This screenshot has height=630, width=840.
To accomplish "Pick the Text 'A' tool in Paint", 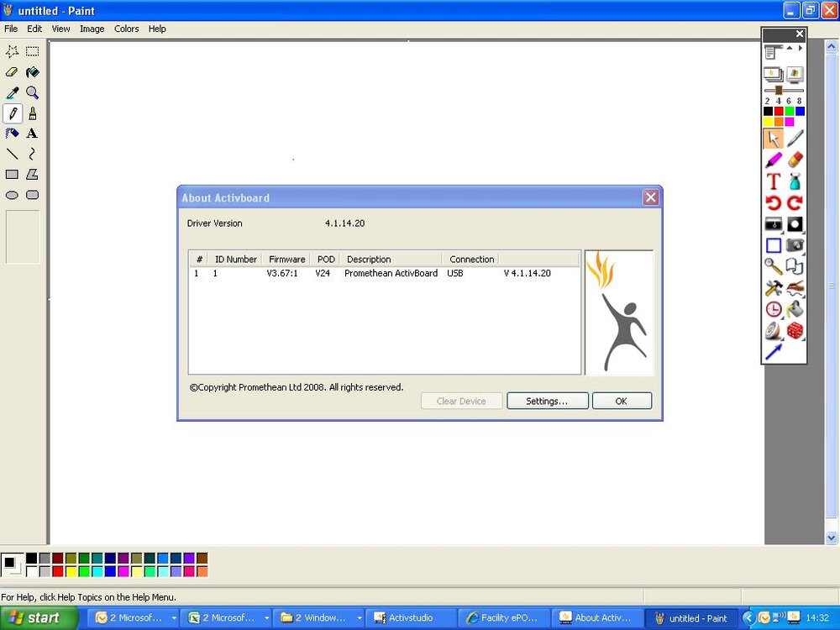I will [33, 134].
